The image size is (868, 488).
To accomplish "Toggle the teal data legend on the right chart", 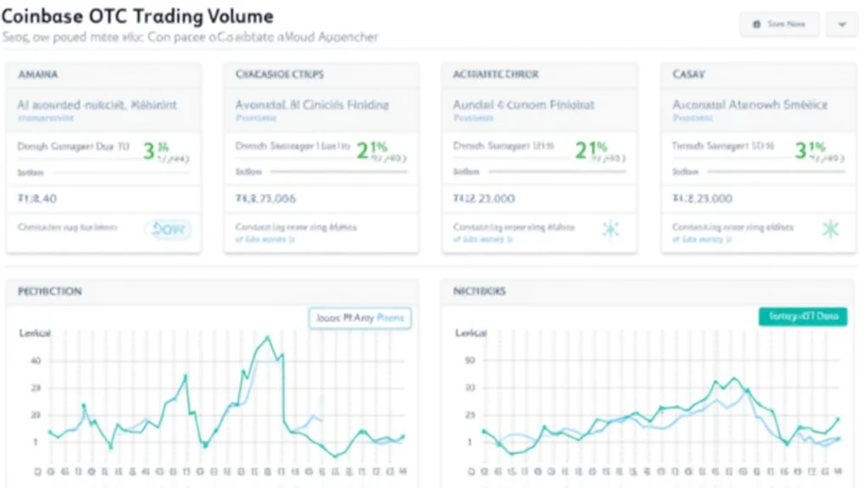I will point(802,316).
